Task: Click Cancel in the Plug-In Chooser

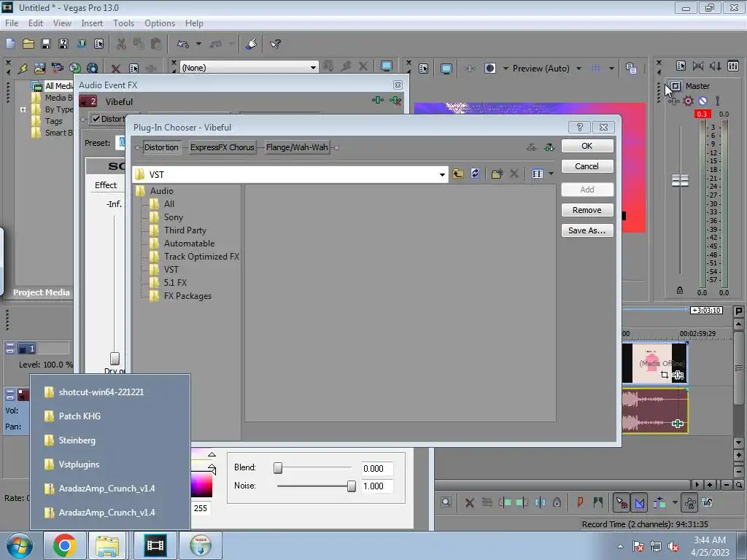Action: (x=587, y=166)
